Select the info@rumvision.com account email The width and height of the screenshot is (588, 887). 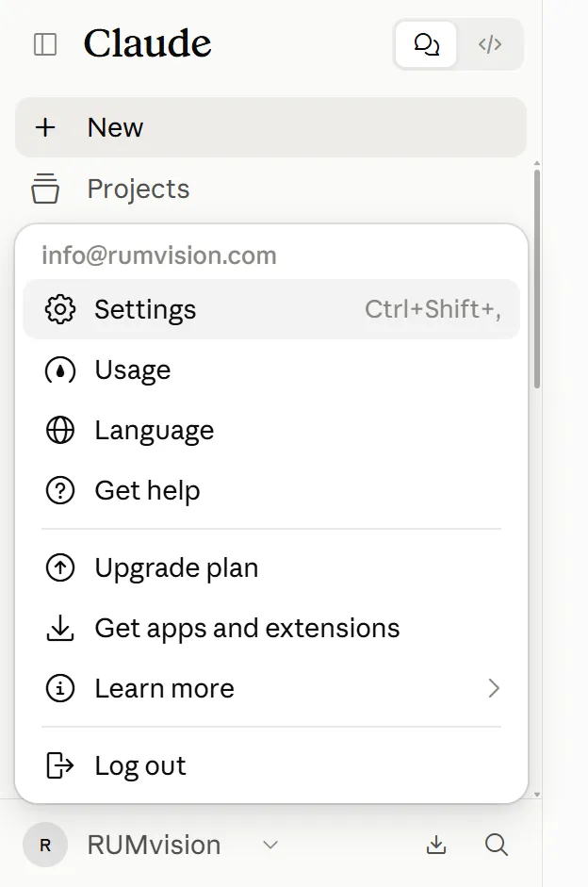pyautogui.click(x=159, y=255)
